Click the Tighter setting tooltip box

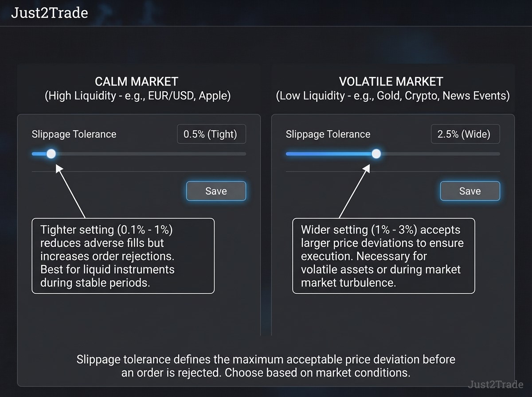123,256
